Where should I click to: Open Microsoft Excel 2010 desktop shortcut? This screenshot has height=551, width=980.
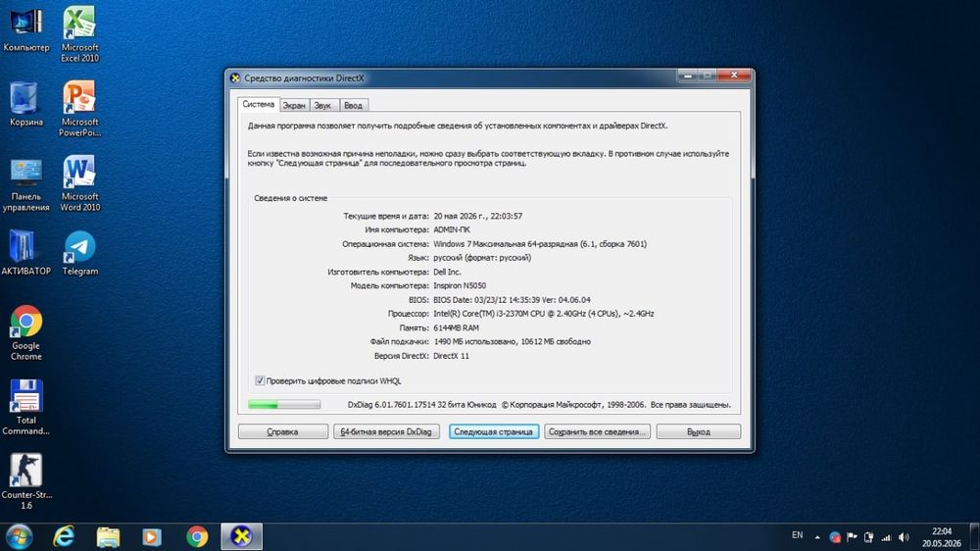(79, 34)
